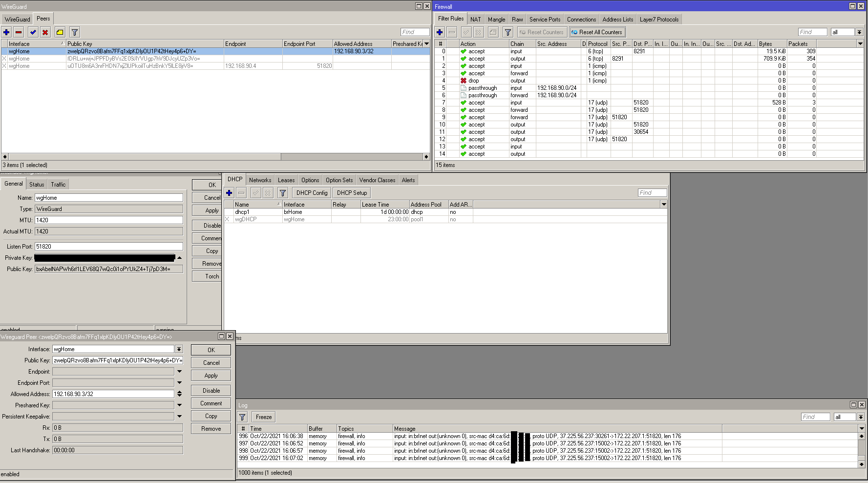868x483 pixels.
Task: Click the Find box in the Firewall window
Action: (813, 32)
